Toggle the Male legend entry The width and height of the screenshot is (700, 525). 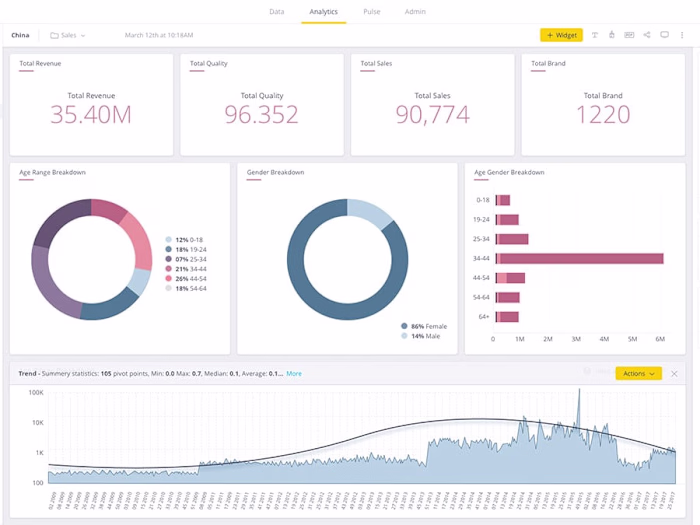[421, 336]
